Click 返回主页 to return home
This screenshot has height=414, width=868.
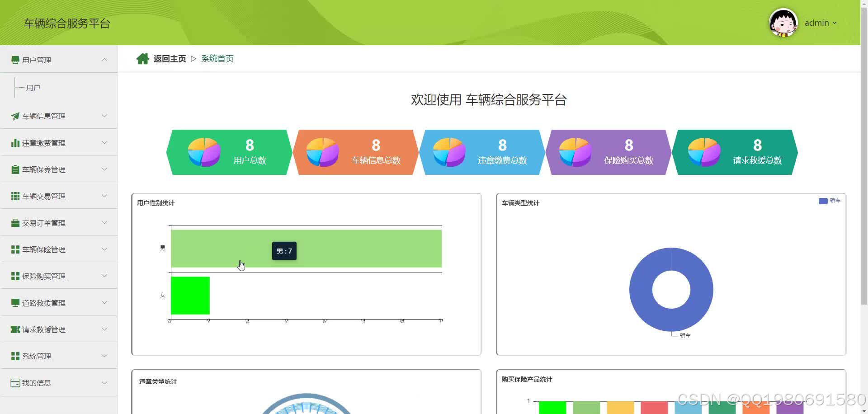point(169,58)
